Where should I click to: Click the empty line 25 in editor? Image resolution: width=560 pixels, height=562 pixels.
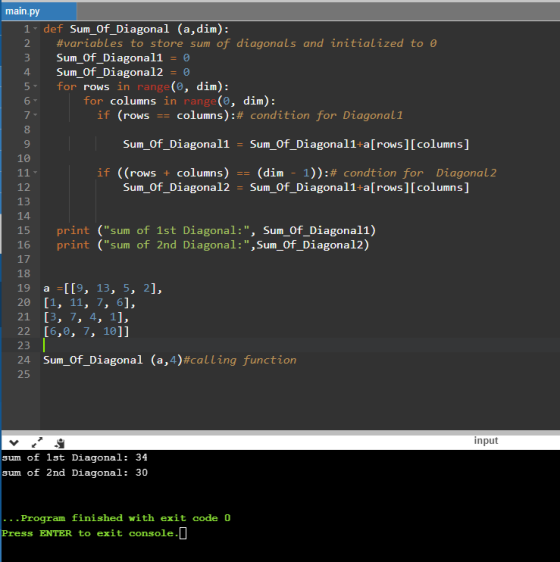(x=300, y=374)
